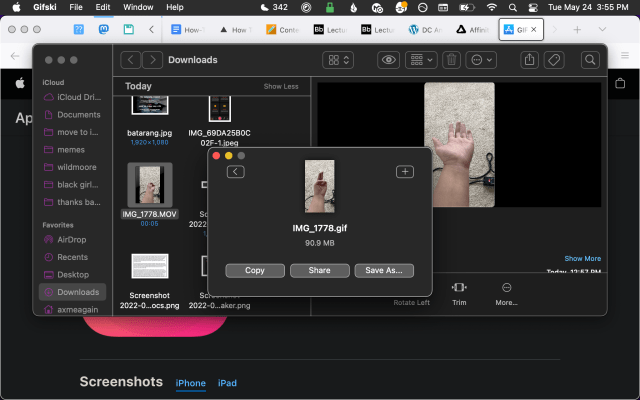Click the Finder share icon
640x400 pixels.
click(529, 60)
